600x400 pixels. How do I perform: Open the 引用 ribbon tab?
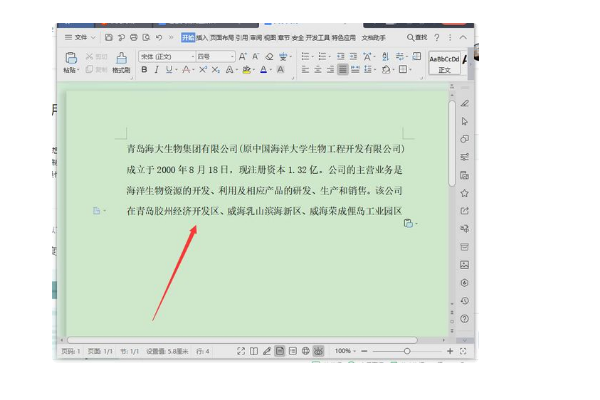[241, 38]
